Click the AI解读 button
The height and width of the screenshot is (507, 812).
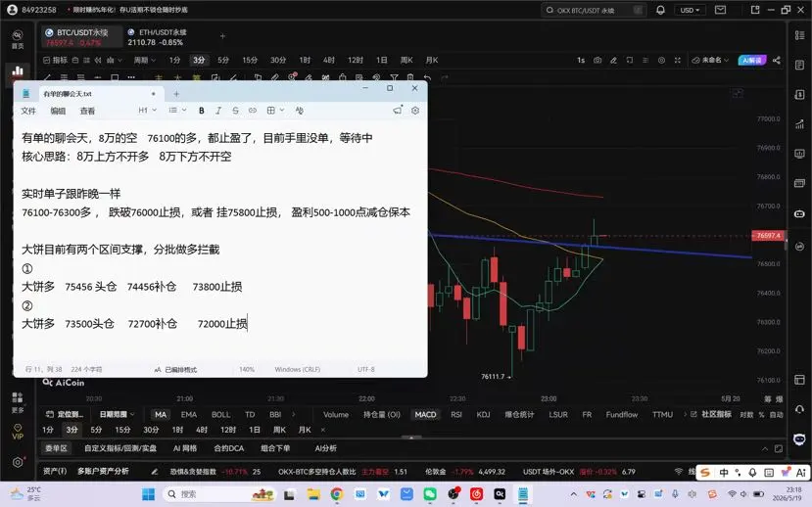click(751, 60)
